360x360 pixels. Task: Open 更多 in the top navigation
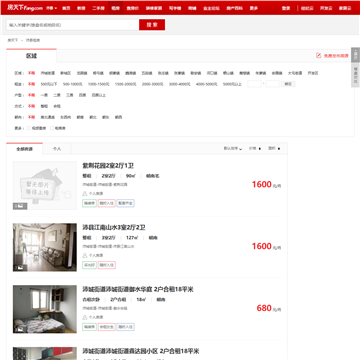coord(254,8)
